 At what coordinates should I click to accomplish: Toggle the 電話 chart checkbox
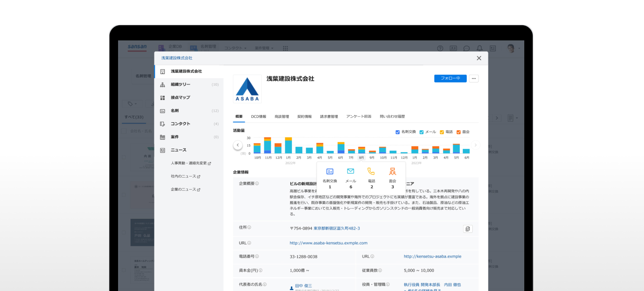point(442,132)
